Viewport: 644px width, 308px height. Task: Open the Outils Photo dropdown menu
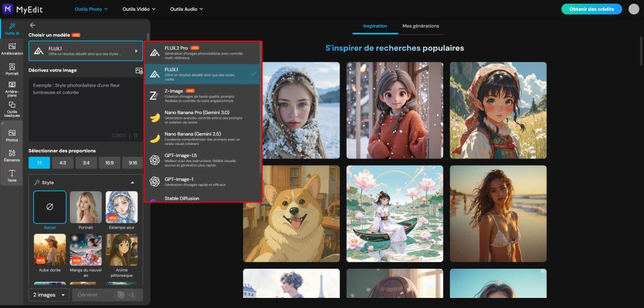(90, 9)
